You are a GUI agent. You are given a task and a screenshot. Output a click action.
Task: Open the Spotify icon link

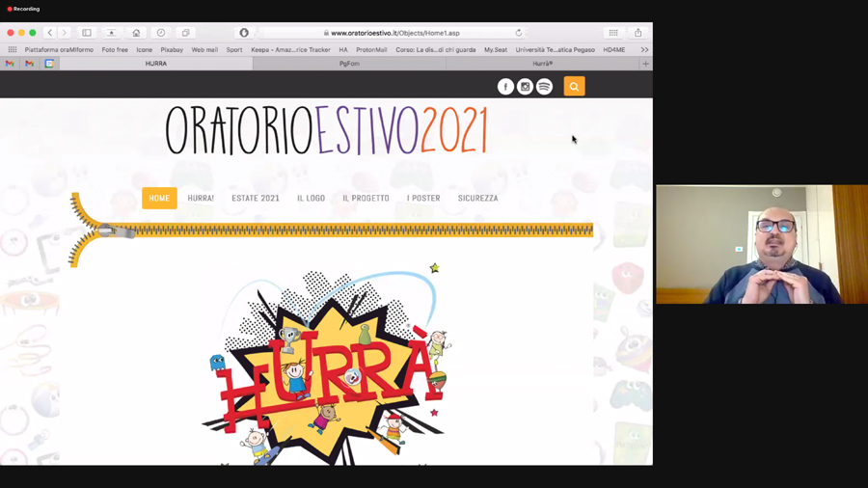[544, 87]
